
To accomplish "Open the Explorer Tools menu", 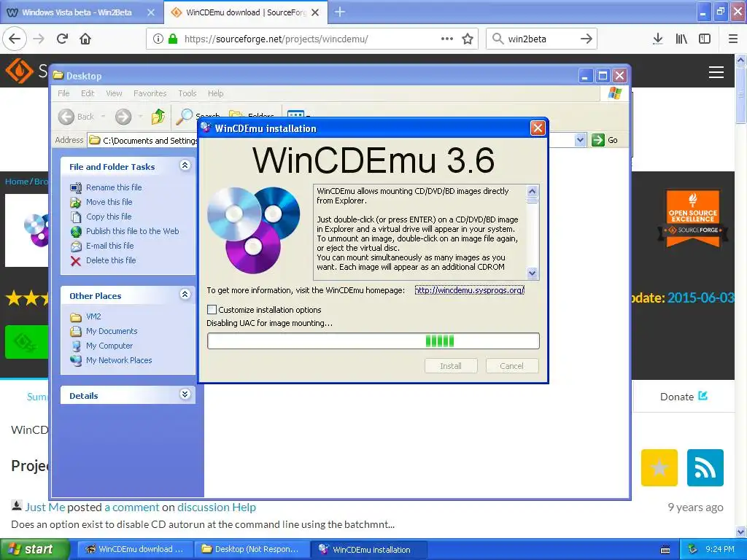I will (x=187, y=93).
